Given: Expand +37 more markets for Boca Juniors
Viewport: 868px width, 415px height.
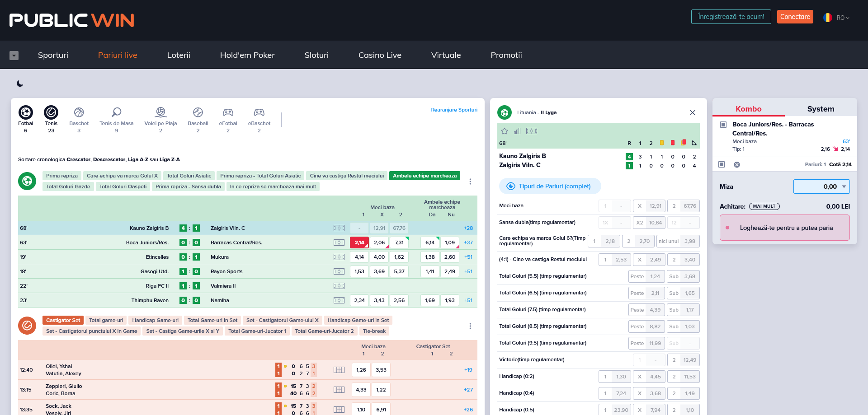Looking at the screenshot, I should point(468,242).
